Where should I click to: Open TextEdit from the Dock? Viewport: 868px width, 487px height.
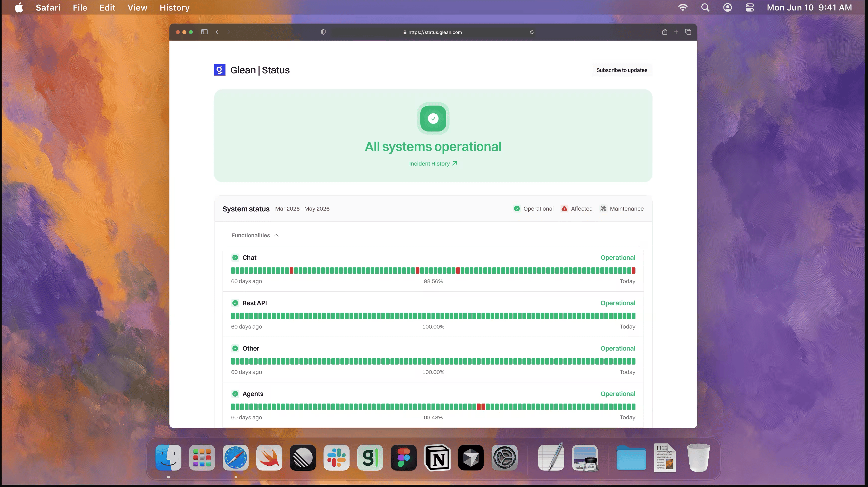tap(551, 457)
